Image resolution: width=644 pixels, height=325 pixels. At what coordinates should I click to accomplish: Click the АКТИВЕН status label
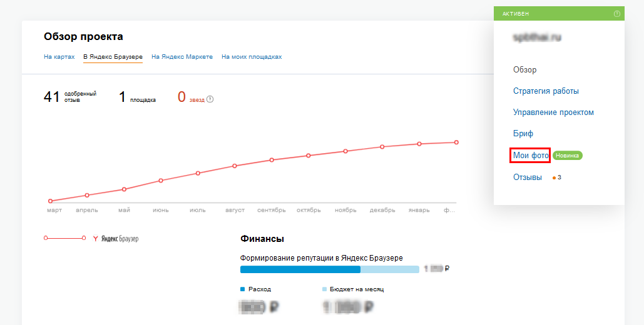516,14
